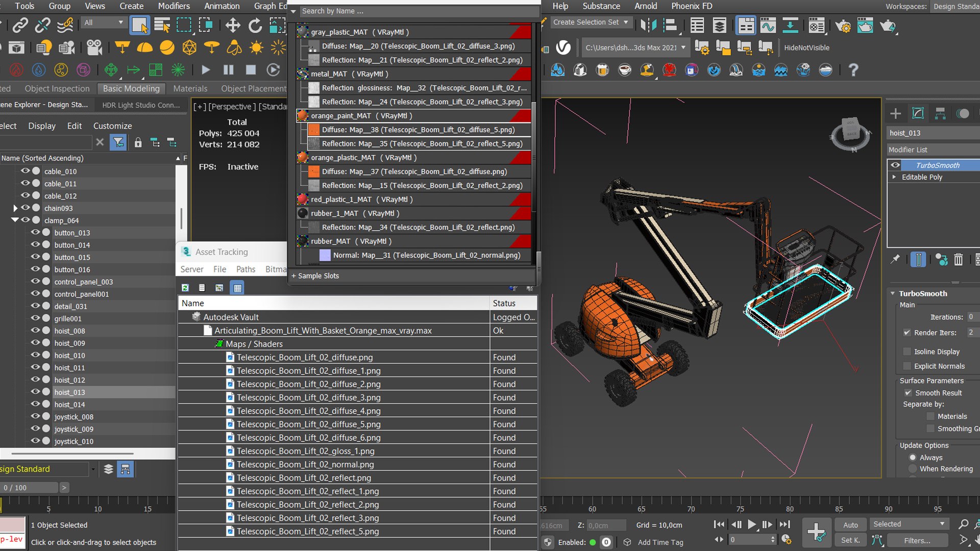Viewport: 980px width, 551px height.
Task: Select the Rotate transform tool
Action: pyautogui.click(x=255, y=25)
